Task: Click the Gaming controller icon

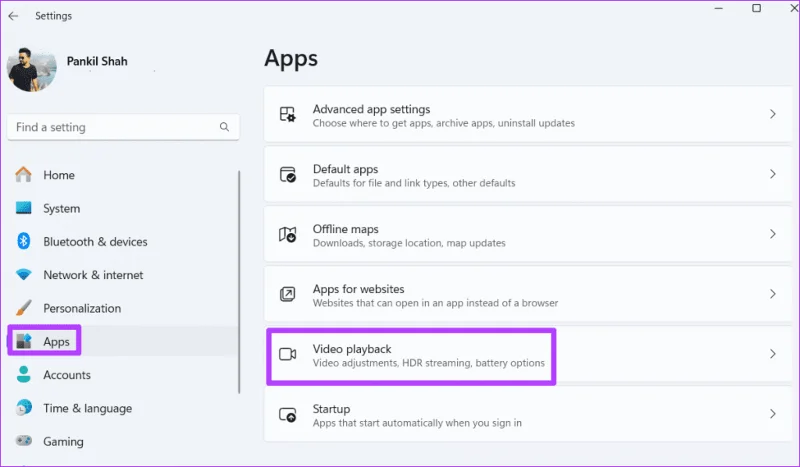Action: [x=23, y=440]
